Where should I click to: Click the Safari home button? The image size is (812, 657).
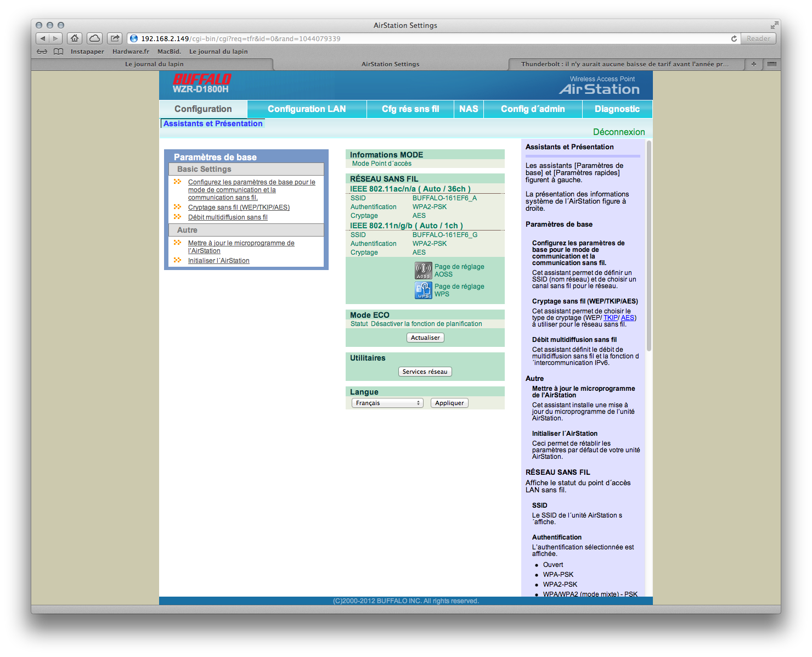[75, 38]
